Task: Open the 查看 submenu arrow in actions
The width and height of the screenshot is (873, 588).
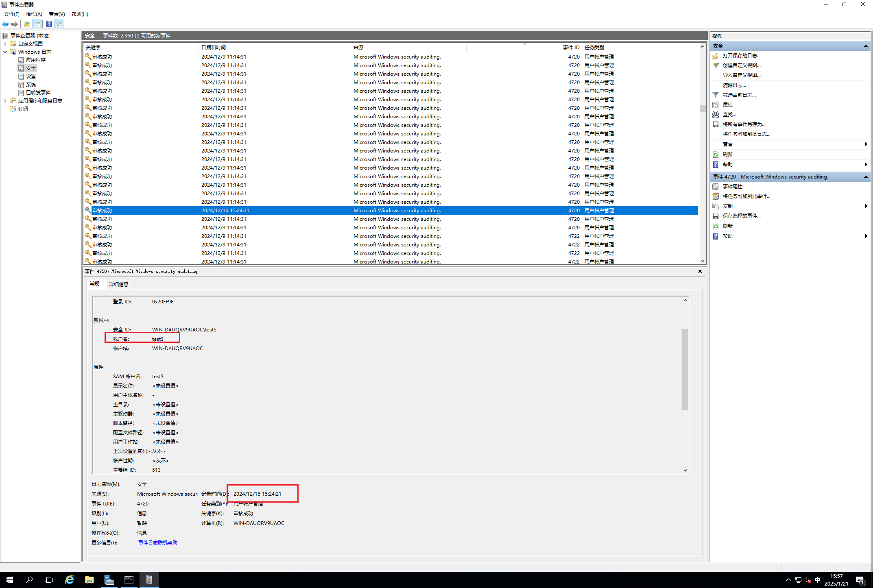Action: pos(866,144)
